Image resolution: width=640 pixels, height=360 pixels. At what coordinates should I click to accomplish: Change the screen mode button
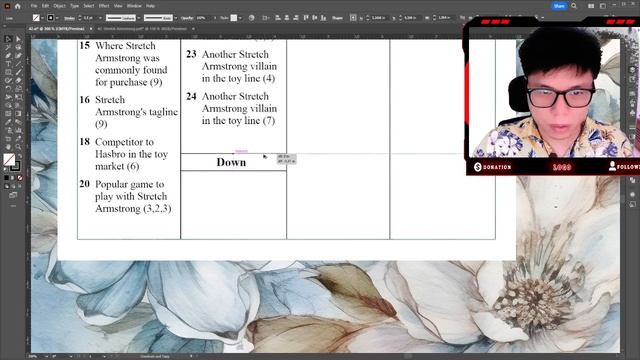tap(13, 194)
